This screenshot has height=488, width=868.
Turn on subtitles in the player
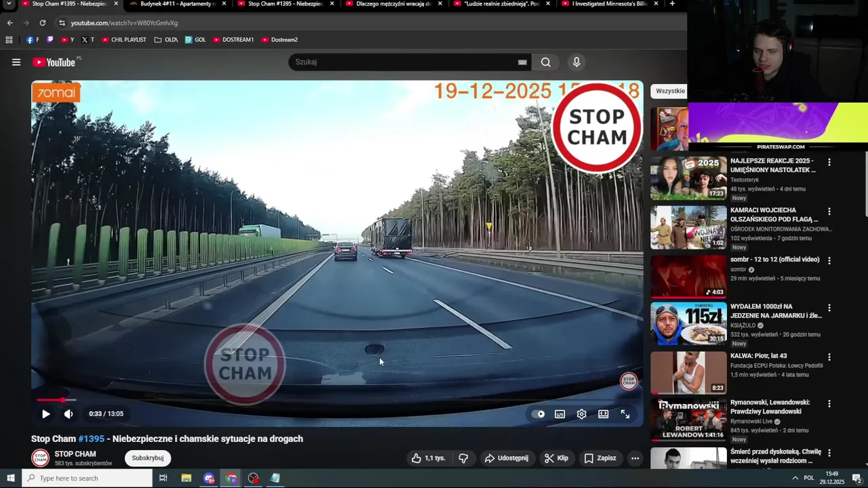[560, 414]
